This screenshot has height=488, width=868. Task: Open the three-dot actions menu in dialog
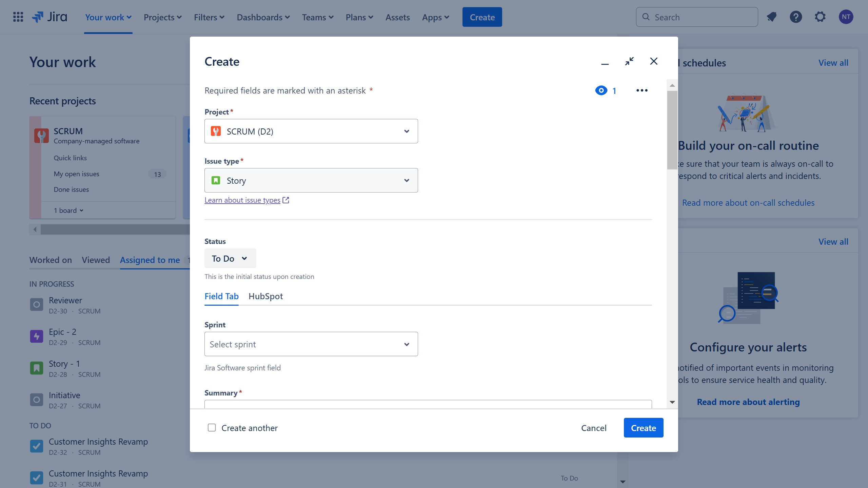point(642,90)
